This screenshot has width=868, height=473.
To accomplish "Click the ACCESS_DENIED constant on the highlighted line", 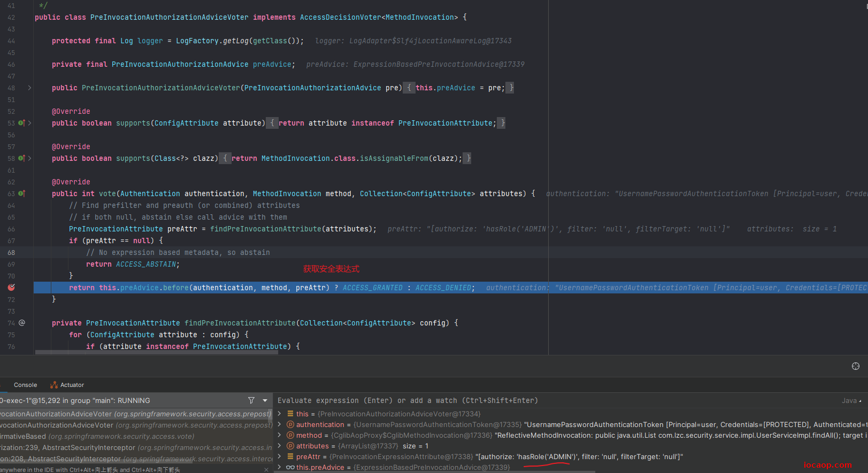I will click(443, 288).
